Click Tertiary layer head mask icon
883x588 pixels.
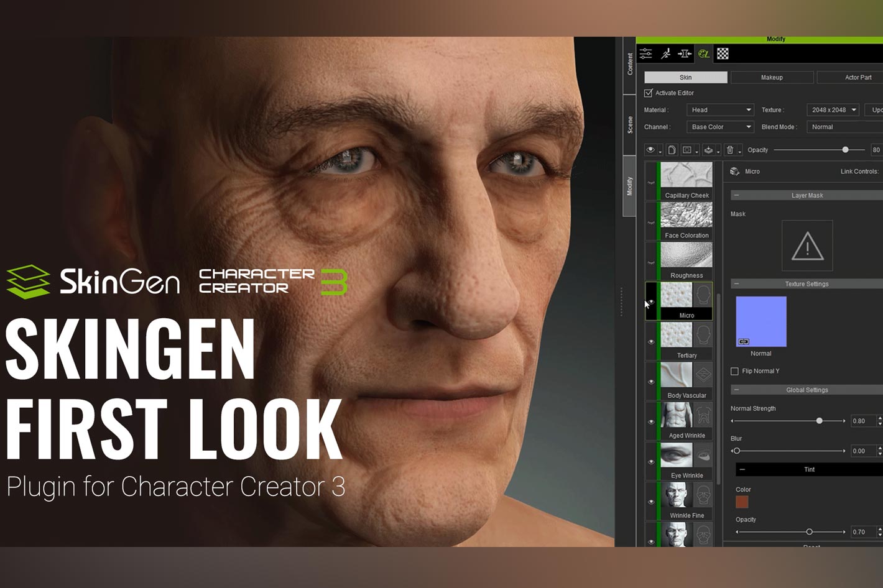(x=703, y=336)
